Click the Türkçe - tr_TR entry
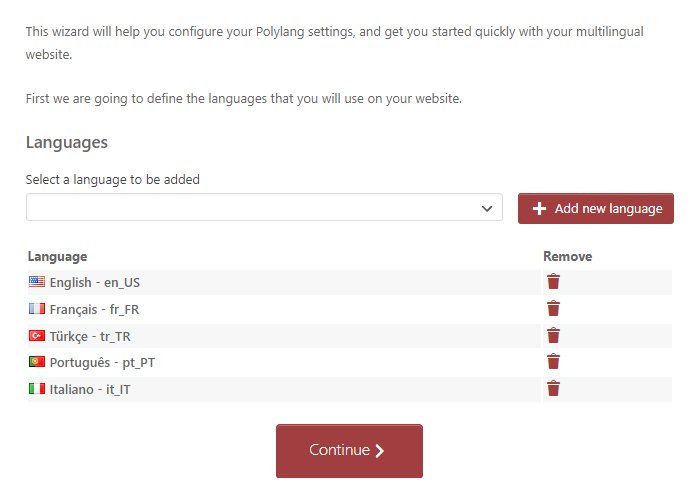Viewport: 700px width, 504px height. pos(90,336)
